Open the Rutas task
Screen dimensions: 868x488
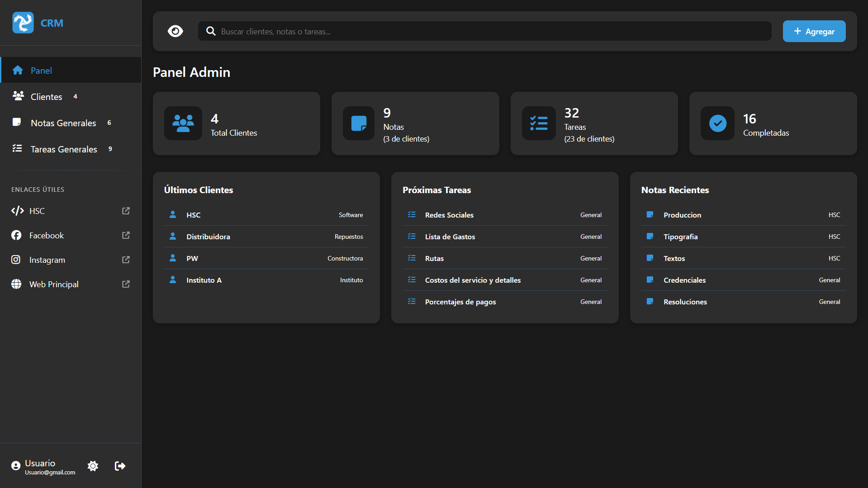[505, 258]
